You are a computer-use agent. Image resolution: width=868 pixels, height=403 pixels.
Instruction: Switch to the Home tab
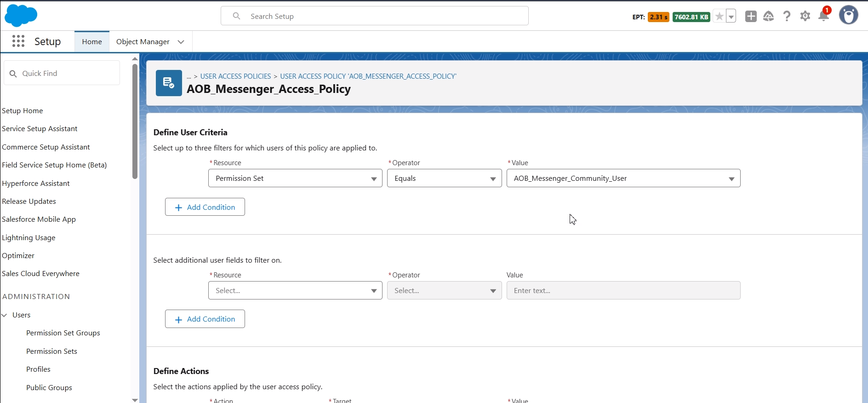click(x=92, y=42)
